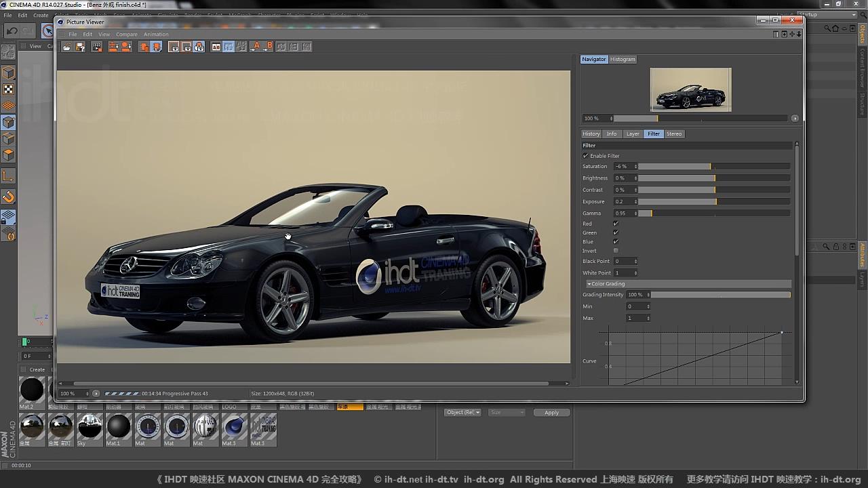Switch to the Layer tab
Screen dimensions: 868x488
(633, 134)
